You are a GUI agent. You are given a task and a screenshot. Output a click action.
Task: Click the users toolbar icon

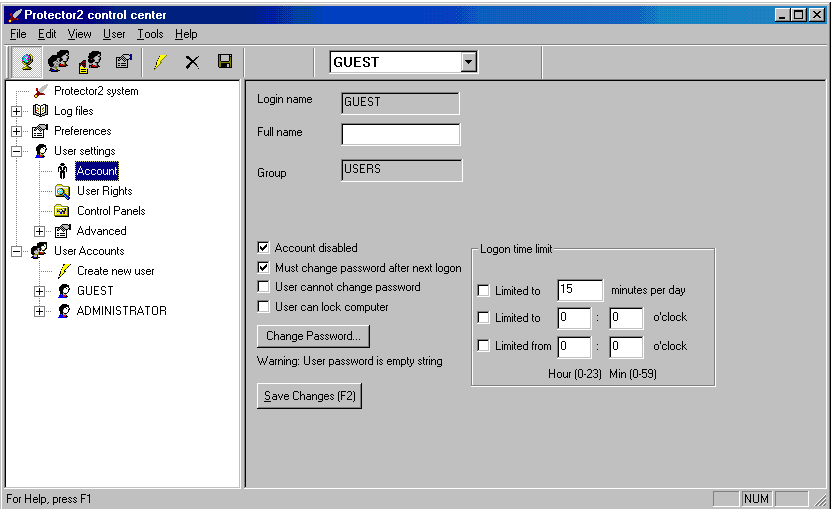(x=58, y=62)
